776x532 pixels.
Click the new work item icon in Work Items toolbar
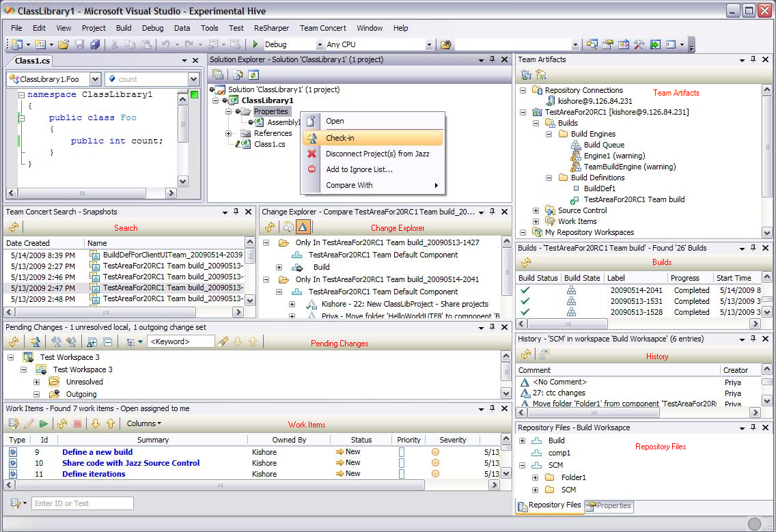click(x=14, y=423)
